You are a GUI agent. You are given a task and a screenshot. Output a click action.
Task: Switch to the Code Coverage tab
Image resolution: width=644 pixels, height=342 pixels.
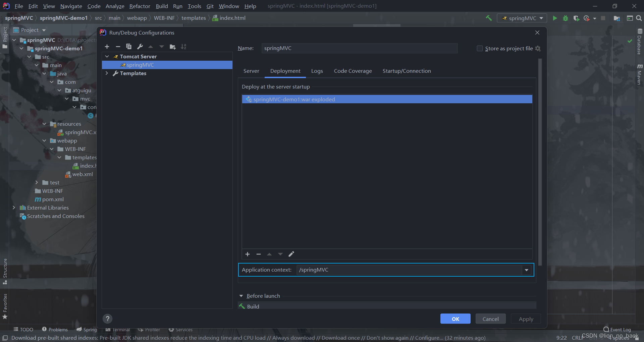pyautogui.click(x=353, y=71)
